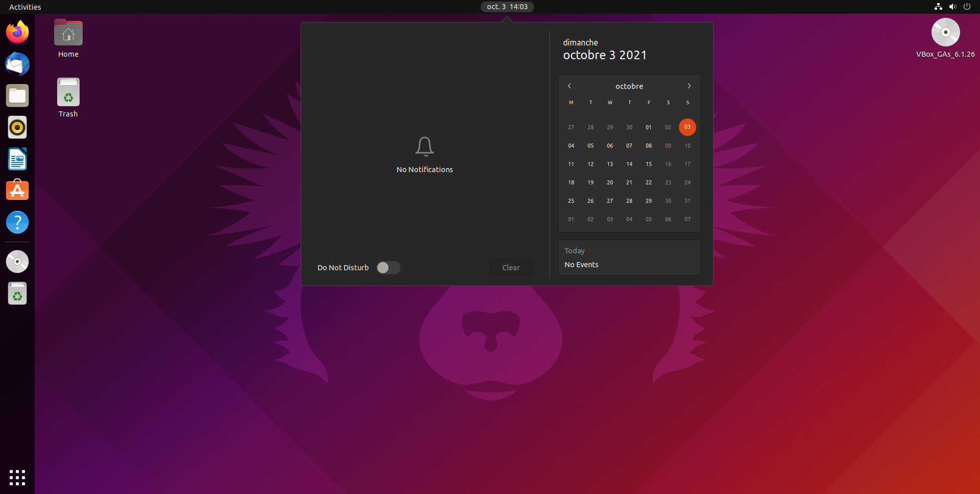Viewport: 980px width, 494px height.
Task: Select October 31 in the calendar
Action: (688, 201)
